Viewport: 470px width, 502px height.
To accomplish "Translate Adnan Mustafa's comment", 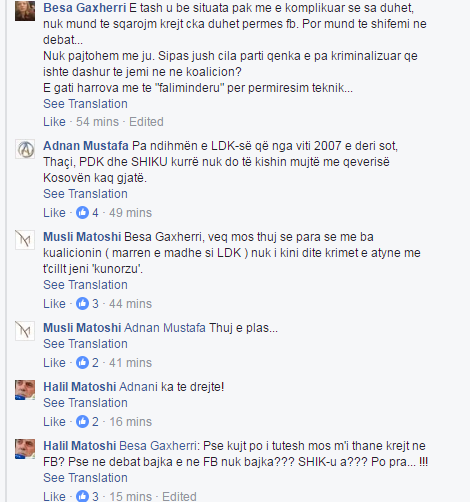I will click(x=85, y=194).
